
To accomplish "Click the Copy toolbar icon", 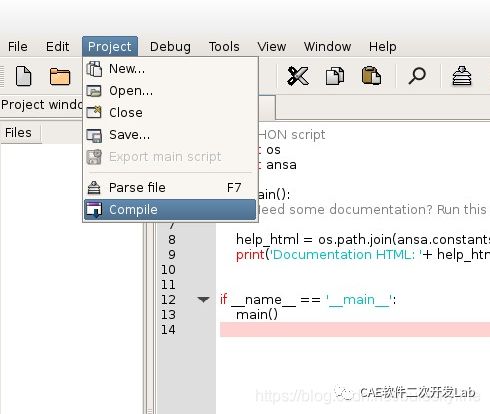I will click(x=335, y=76).
